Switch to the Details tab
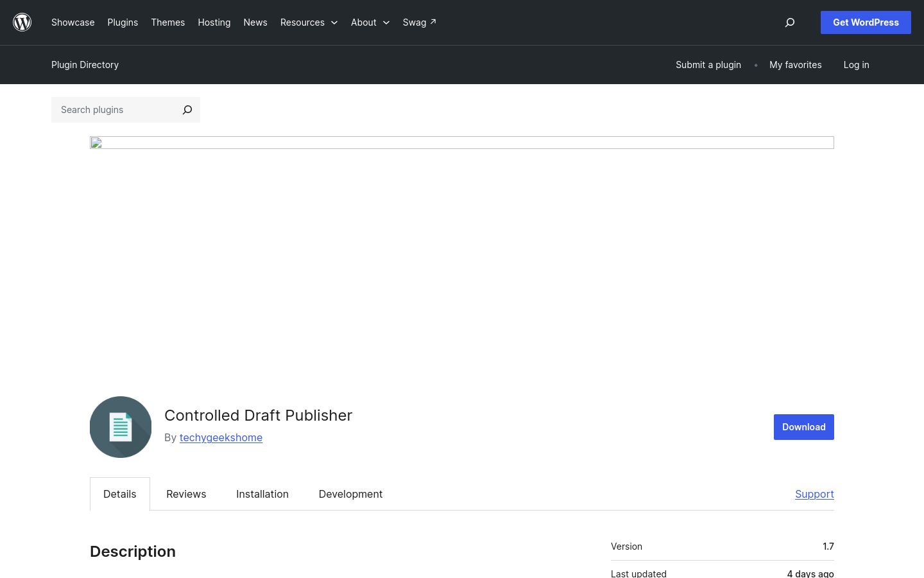The image size is (924, 578). click(120, 494)
